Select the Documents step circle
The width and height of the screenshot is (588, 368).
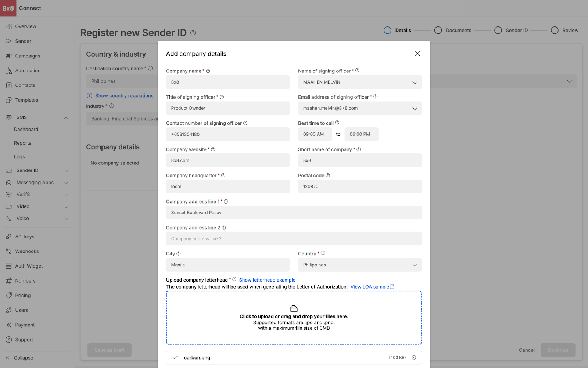click(438, 31)
